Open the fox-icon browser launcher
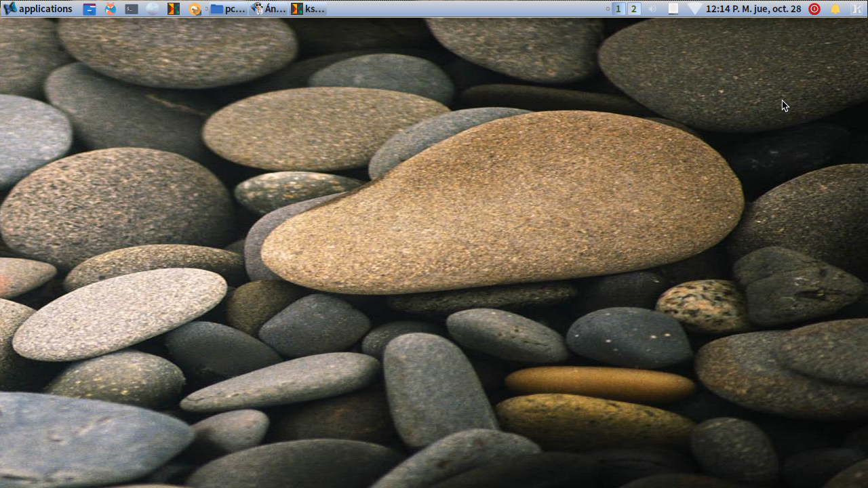Image resolution: width=868 pixels, height=488 pixels. pos(111,9)
